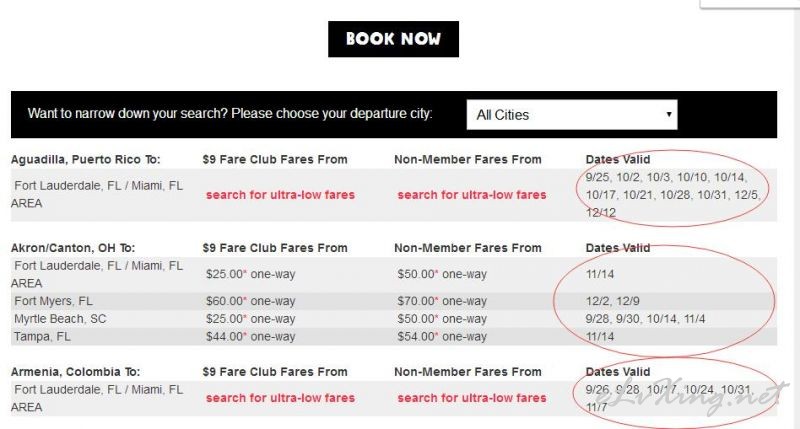Click the Myrtle Beach, SC destination row
Viewport: 800px width, 429px height.
(393, 319)
